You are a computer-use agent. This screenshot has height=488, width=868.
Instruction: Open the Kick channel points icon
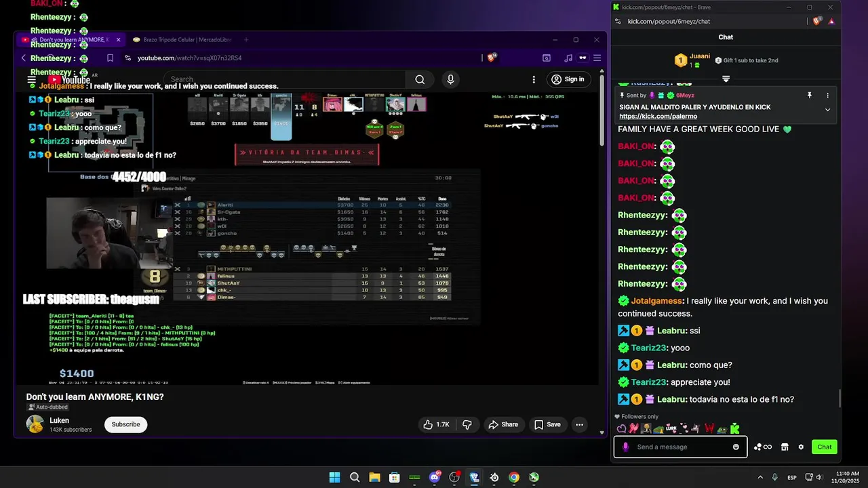point(763,447)
